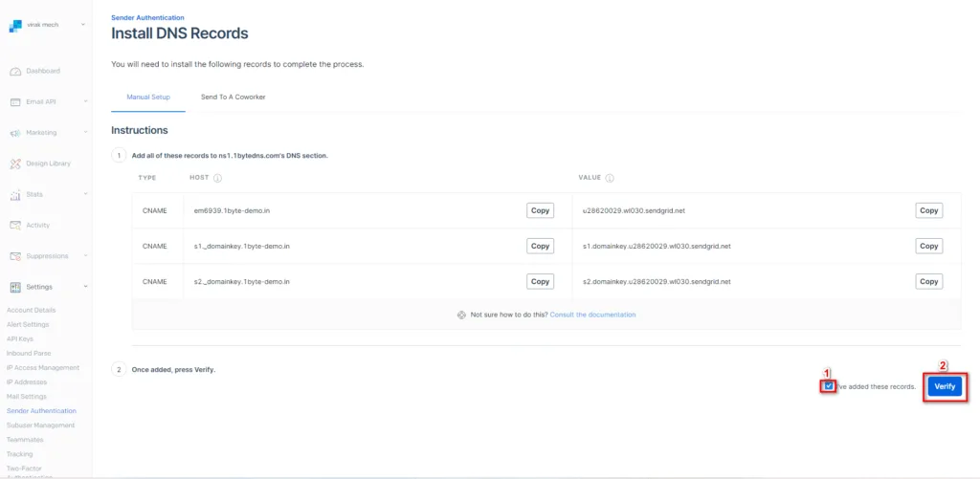This screenshot has width=980, height=479.
Task: Select the s1.domainkey.u28620029.wl030.sendgrid.net text
Action: pyautogui.click(x=657, y=246)
